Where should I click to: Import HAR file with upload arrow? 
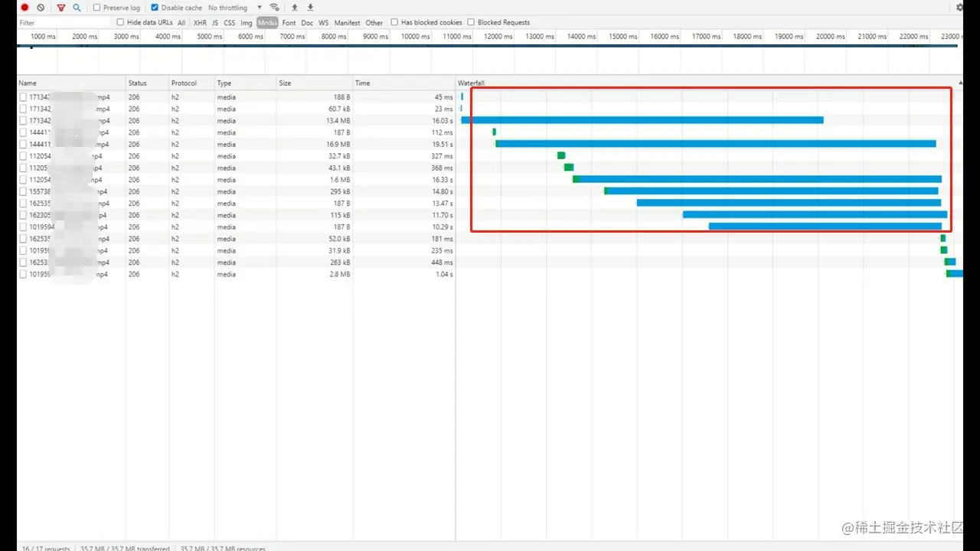click(x=295, y=8)
